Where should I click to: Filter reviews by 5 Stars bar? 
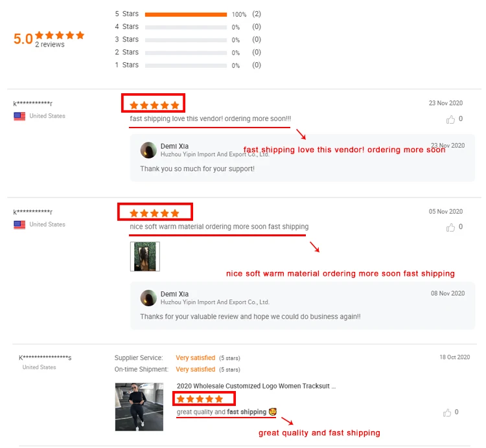[186, 14]
